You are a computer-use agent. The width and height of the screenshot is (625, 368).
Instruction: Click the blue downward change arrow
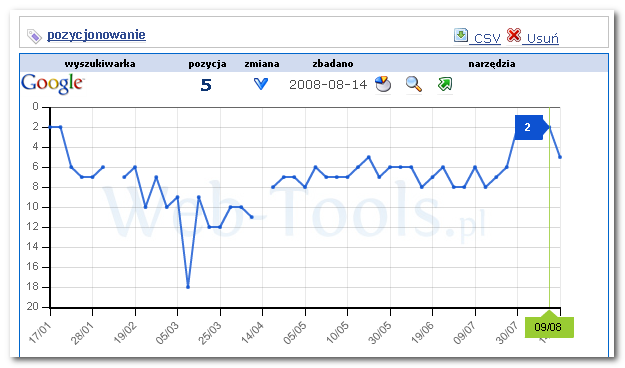[x=261, y=84]
